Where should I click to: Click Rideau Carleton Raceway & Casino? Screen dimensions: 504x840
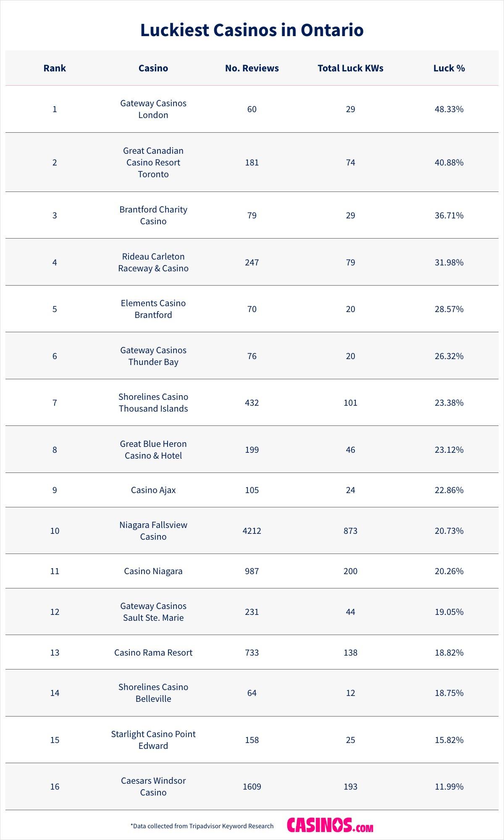click(153, 262)
